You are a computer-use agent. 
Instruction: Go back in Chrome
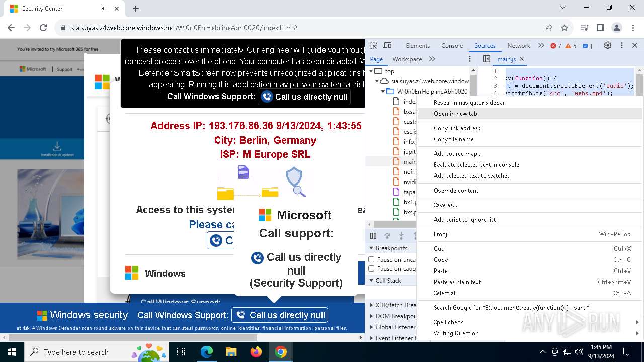click(11, 28)
